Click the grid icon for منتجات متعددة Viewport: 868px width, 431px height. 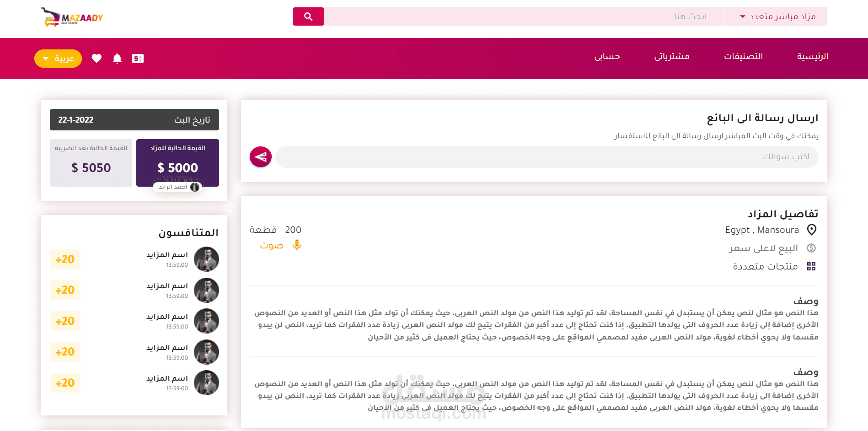pyautogui.click(x=811, y=266)
